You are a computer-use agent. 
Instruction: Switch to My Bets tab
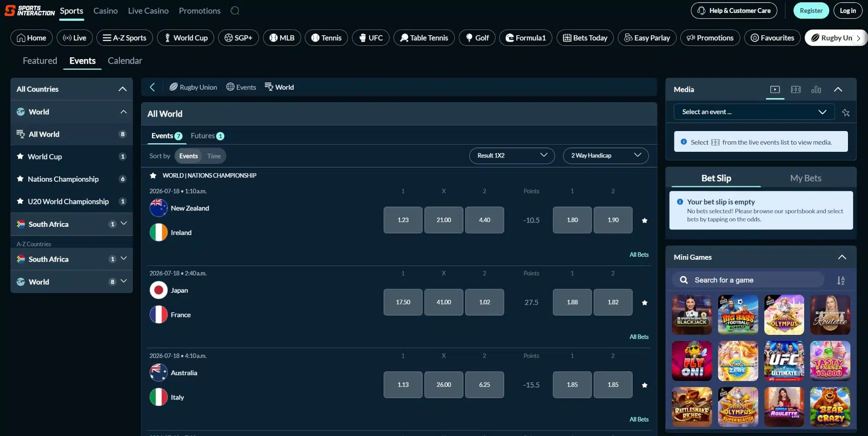[806, 178]
